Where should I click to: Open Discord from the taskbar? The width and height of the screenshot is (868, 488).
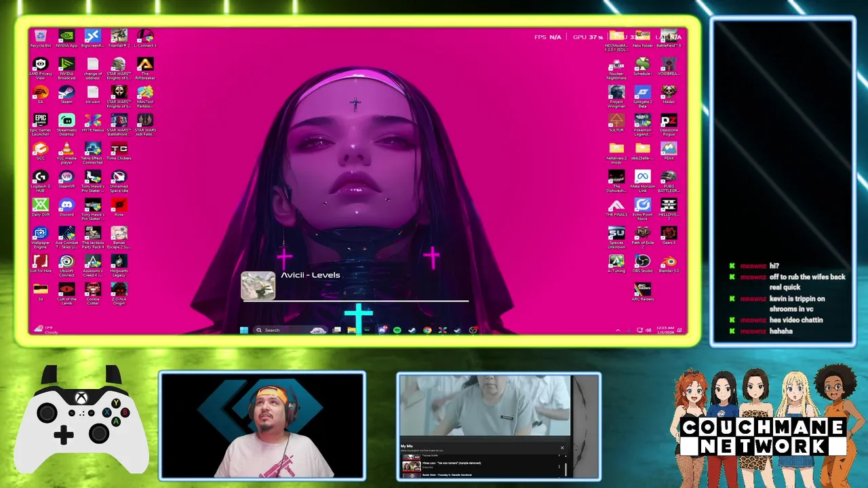[x=382, y=330]
